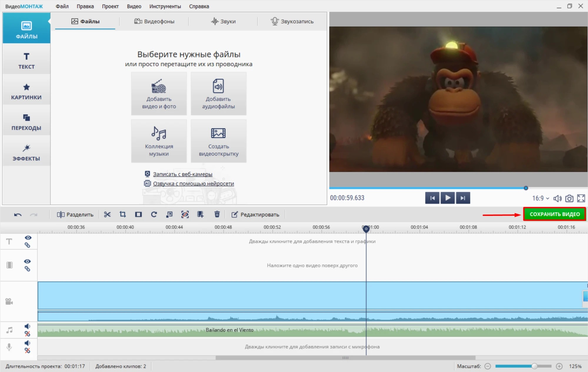Open the 16:9 aspect ratio dropdown

(541, 198)
